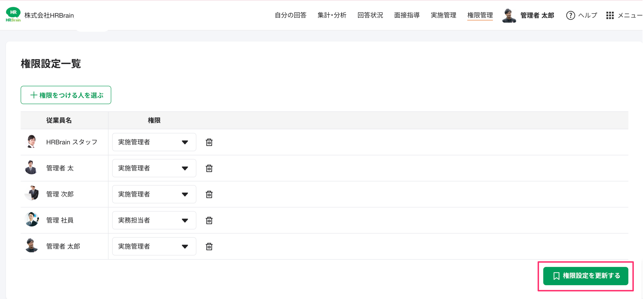Click the HRBrain logo
Screen dimensions: 644x299
tap(13, 14)
